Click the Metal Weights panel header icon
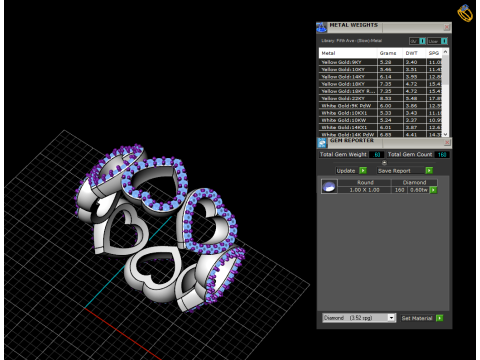The image size is (480, 360). click(x=321, y=28)
